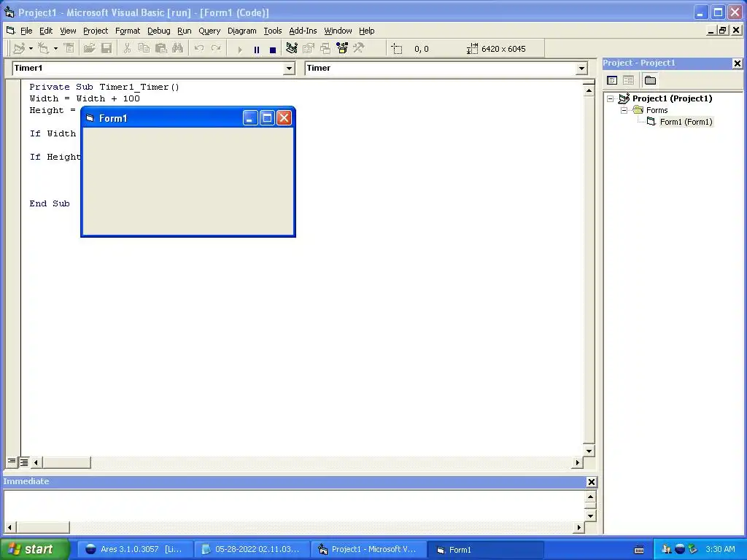Click the Add Form toolbar icon
The image size is (747, 560).
[44, 48]
